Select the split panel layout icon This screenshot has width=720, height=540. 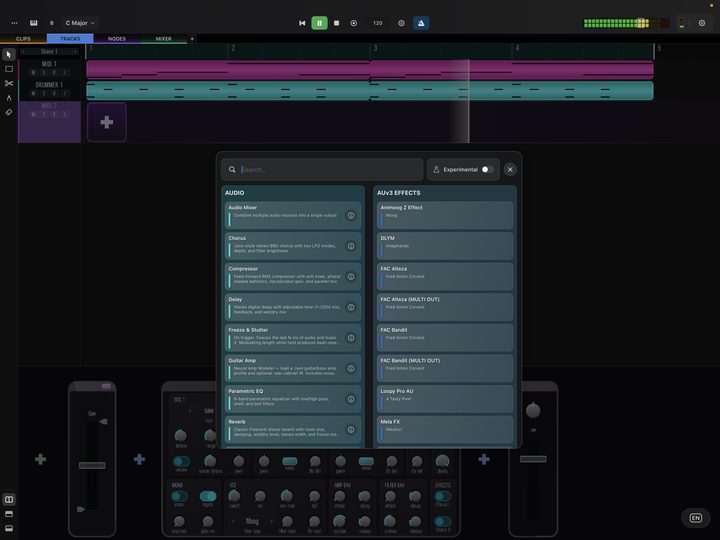(x=9, y=500)
